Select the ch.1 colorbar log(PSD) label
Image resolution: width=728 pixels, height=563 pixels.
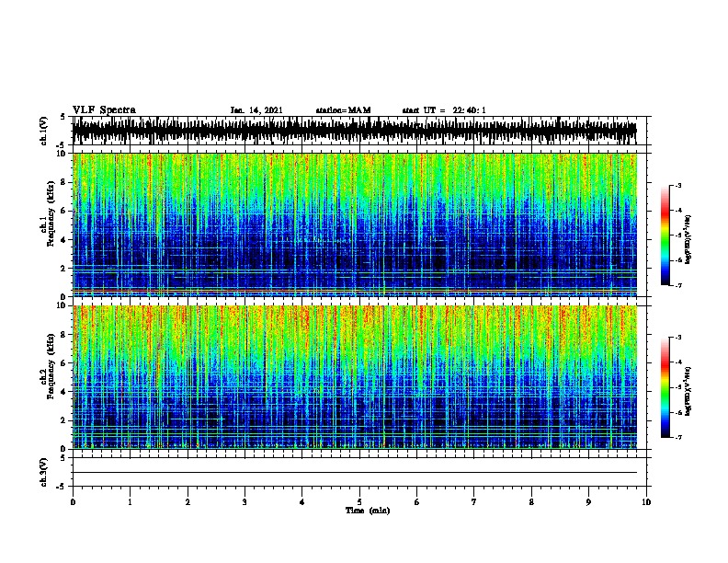pos(688,239)
